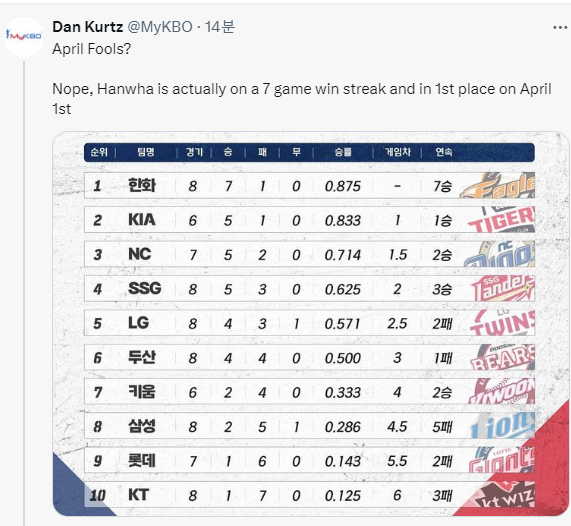Click the 순위 column header in the table
Image resolution: width=571 pixels, height=526 pixels.
(99, 152)
